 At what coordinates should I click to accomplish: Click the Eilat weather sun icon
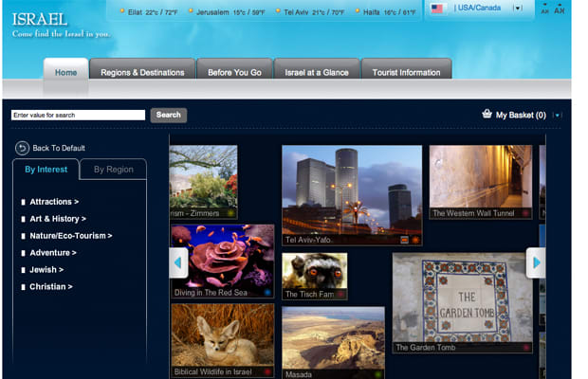click(122, 11)
